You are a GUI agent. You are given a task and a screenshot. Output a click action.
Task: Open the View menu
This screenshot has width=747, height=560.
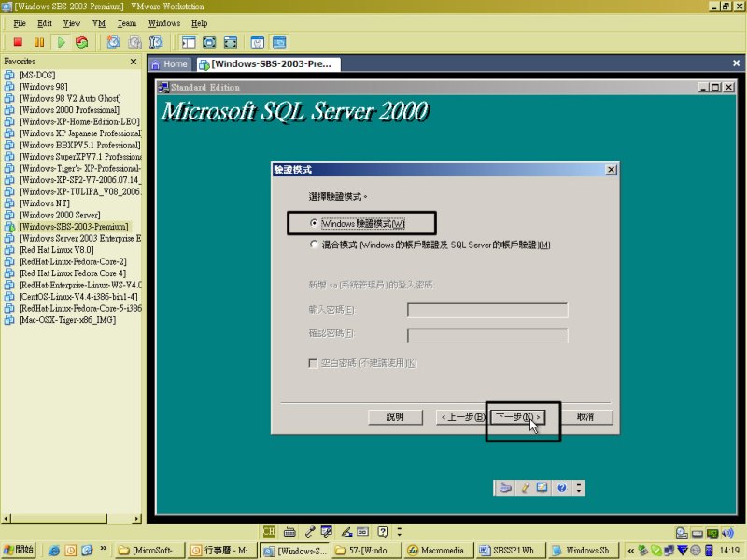pyautogui.click(x=72, y=23)
